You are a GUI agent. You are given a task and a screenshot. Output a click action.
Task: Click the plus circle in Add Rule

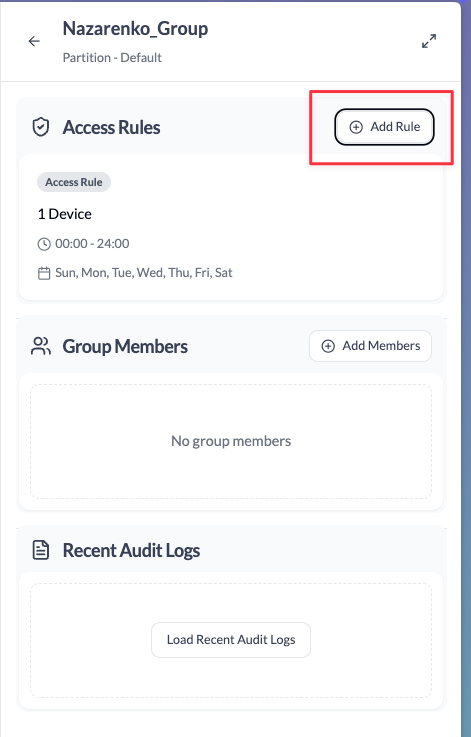[x=356, y=127]
